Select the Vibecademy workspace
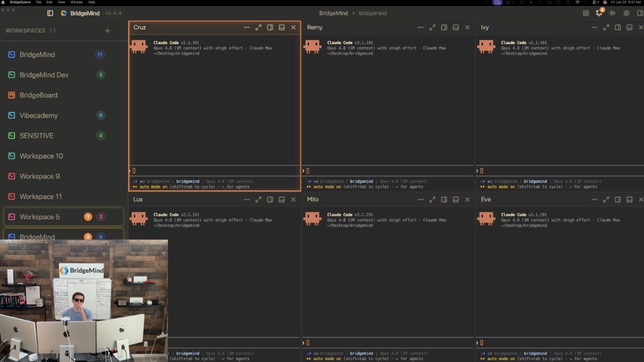Screen dimensions: 644x362 coord(63,115)
